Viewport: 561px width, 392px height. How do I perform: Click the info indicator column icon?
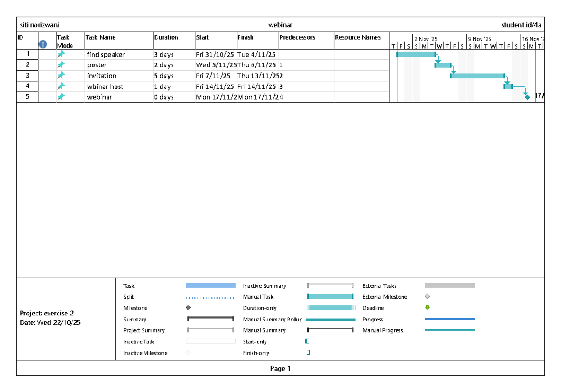(43, 44)
